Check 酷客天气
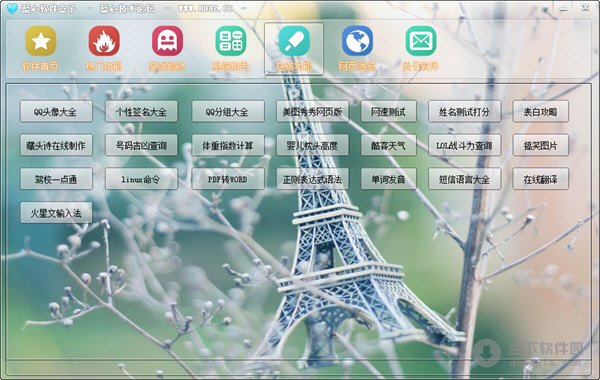The height and width of the screenshot is (380, 600). click(388, 145)
